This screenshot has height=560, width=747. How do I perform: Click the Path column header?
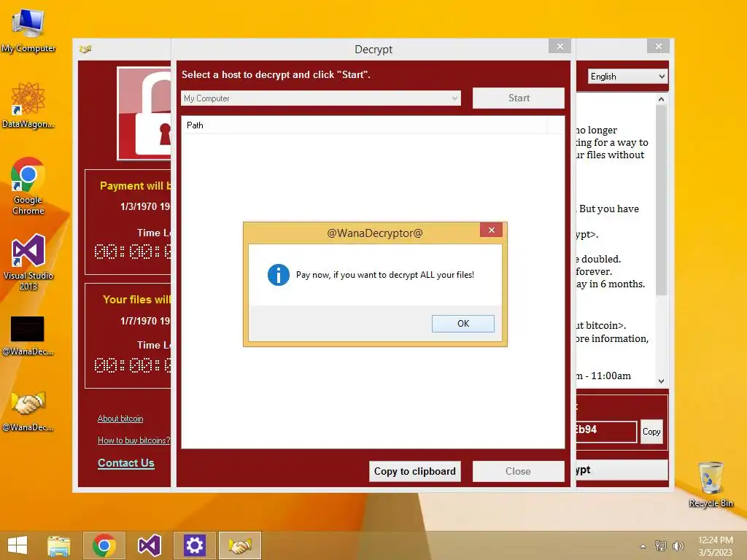click(363, 125)
